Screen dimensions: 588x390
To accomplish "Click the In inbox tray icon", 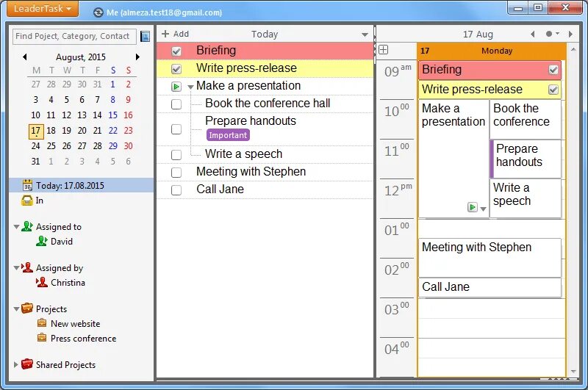I will pos(27,201).
